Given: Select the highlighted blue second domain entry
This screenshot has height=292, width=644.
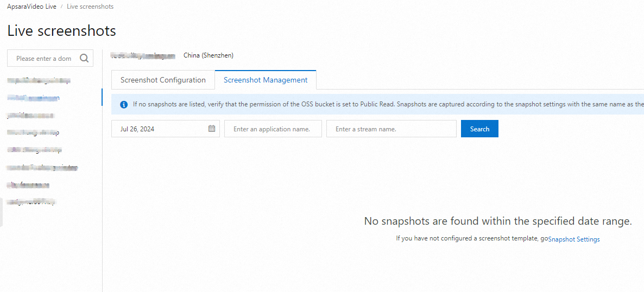Looking at the screenshot, I should [x=34, y=98].
